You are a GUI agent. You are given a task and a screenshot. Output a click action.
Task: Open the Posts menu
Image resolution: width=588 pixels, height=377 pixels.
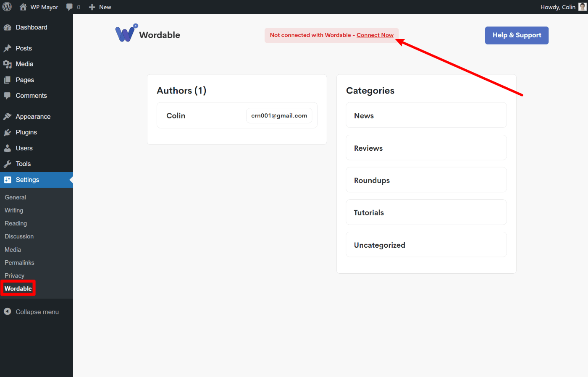(x=24, y=48)
